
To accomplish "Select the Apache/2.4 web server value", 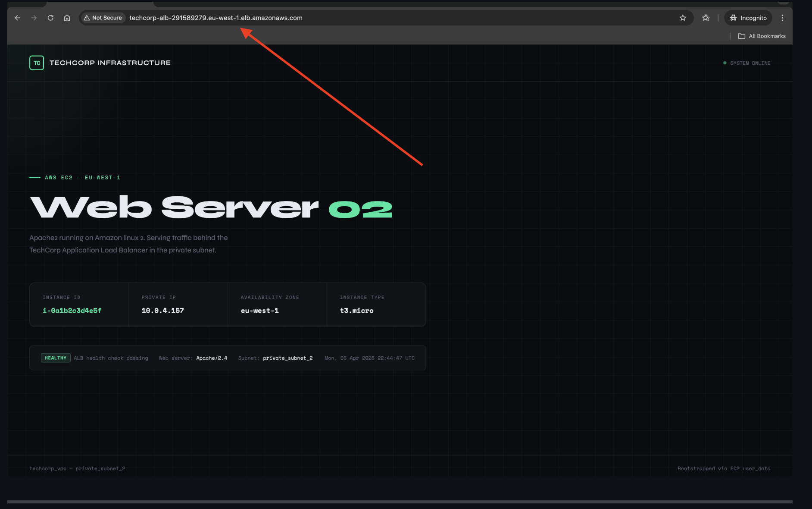I will tap(212, 358).
